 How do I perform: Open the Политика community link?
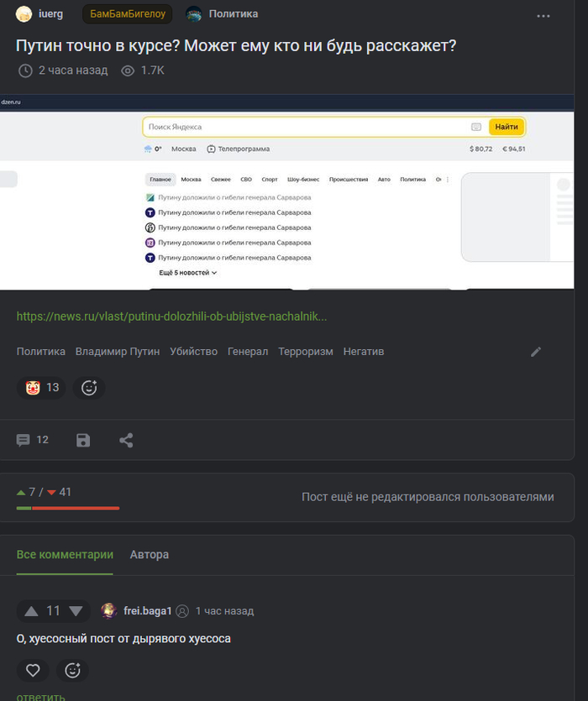pos(234,14)
